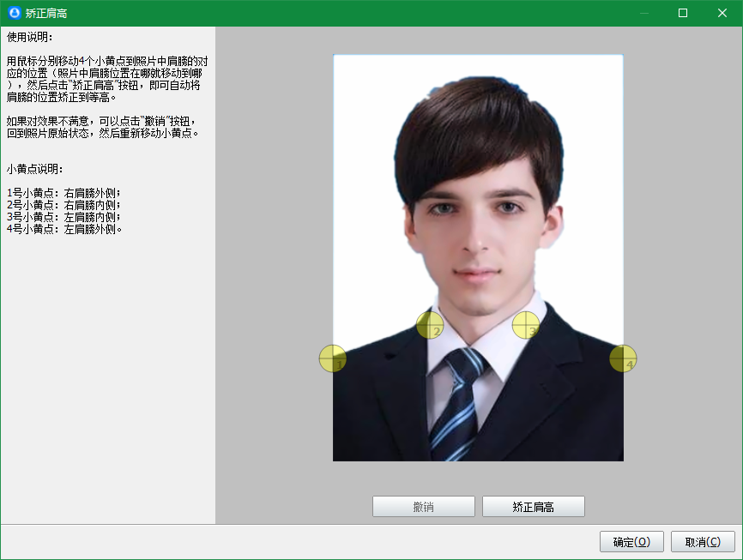The height and width of the screenshot is (560, 743).
Task: Apply correction with the 矫正肩高 button
Action: coord(533,506)
